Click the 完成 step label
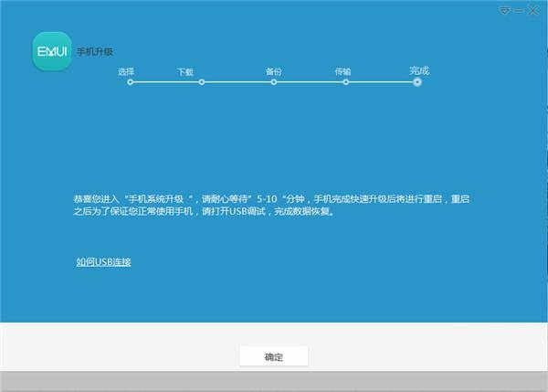The height and width of the screenshot is (392, 548). pyautogui.click(x=419, y=70)
